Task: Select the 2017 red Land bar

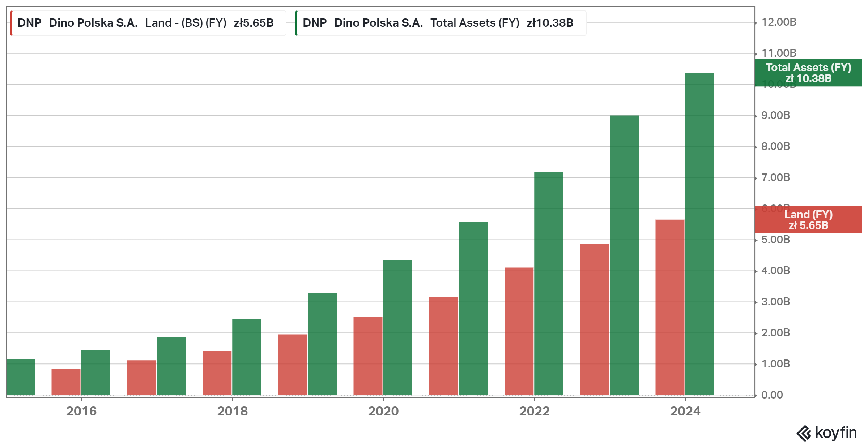Action: point(142,378)
